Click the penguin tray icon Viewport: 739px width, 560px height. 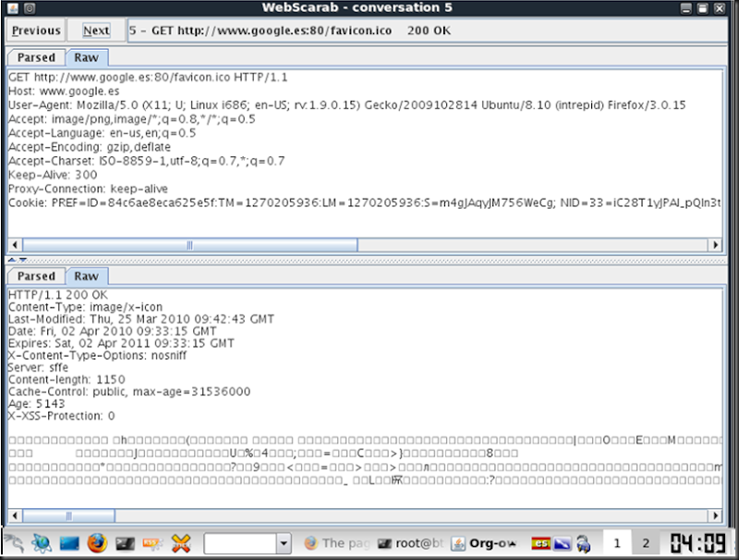pos(583,543)
